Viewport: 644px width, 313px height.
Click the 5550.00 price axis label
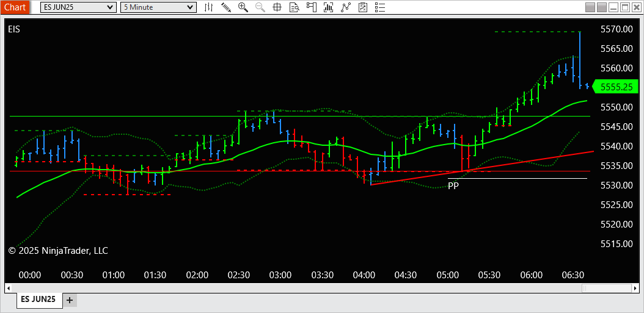pos(616,107)
